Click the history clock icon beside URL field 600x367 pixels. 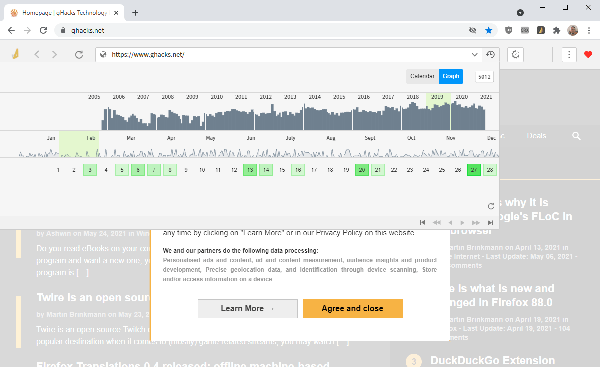491,54
